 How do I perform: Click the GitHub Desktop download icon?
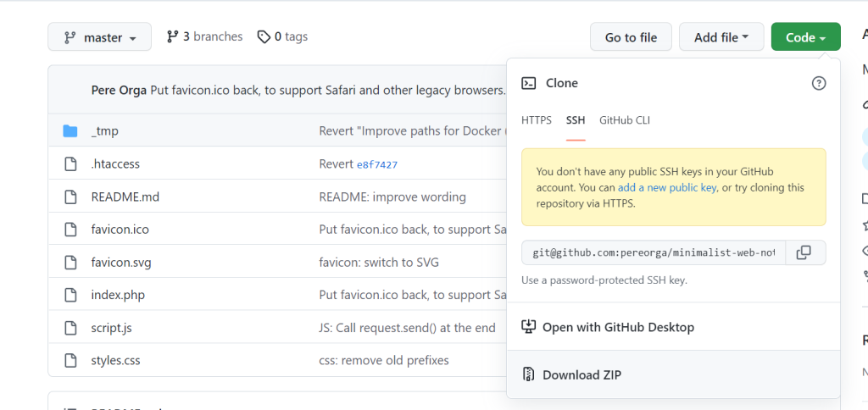pos(529,327)
